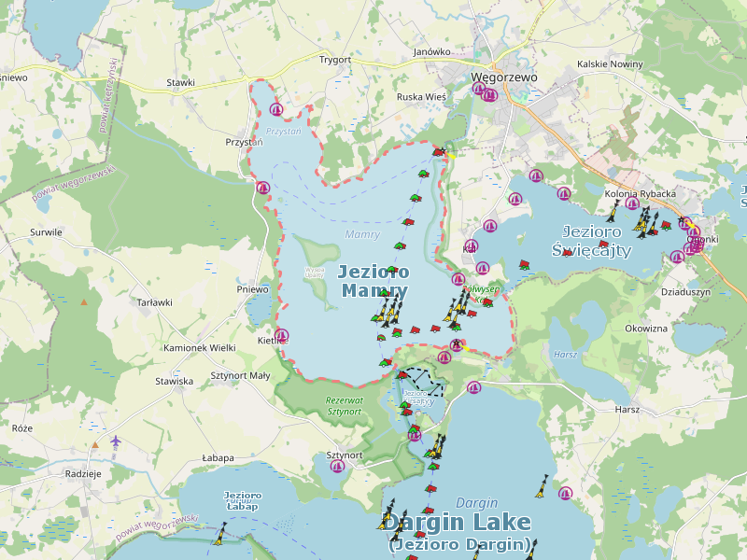Viewport: 747px width, 560px height.
Task: Click the Kamionek Wielki village label
Action: pyautogui.click(x=200, y=347)
